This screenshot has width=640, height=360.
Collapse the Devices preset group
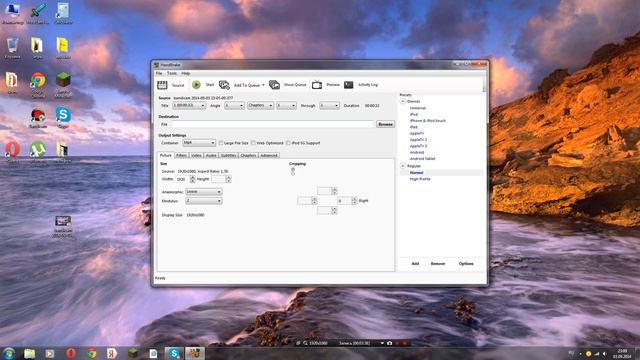[x=403, y=101]
